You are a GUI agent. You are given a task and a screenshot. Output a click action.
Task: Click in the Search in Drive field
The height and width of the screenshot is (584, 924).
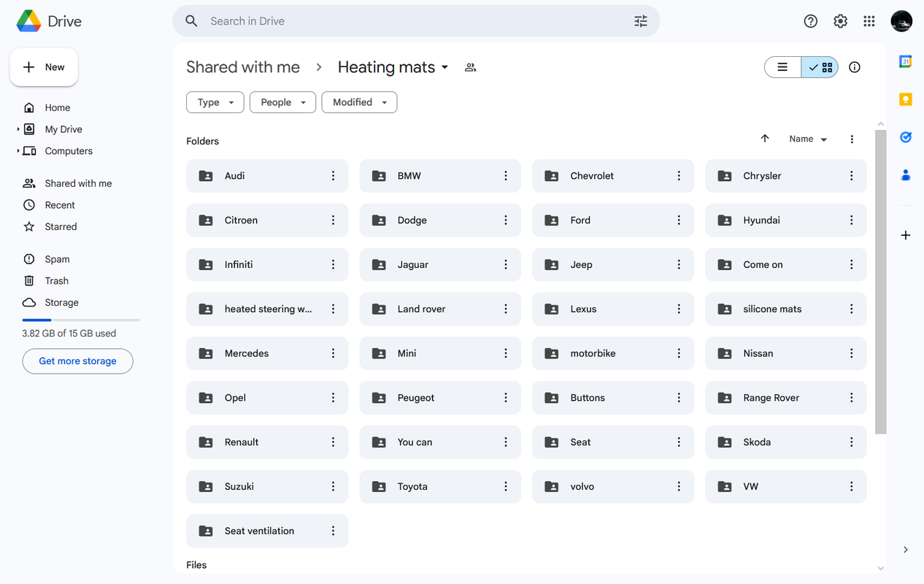tap(416, 21)
